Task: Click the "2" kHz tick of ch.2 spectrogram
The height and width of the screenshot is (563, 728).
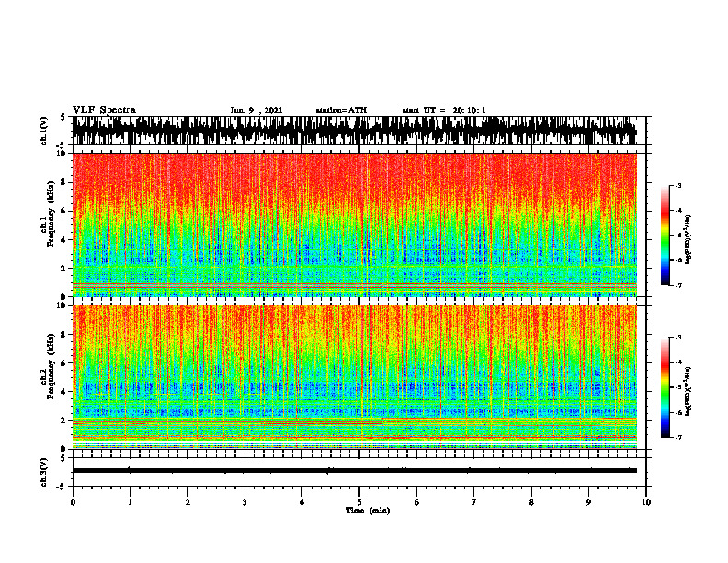Action: pyautogui.click(x=63, y=420)
